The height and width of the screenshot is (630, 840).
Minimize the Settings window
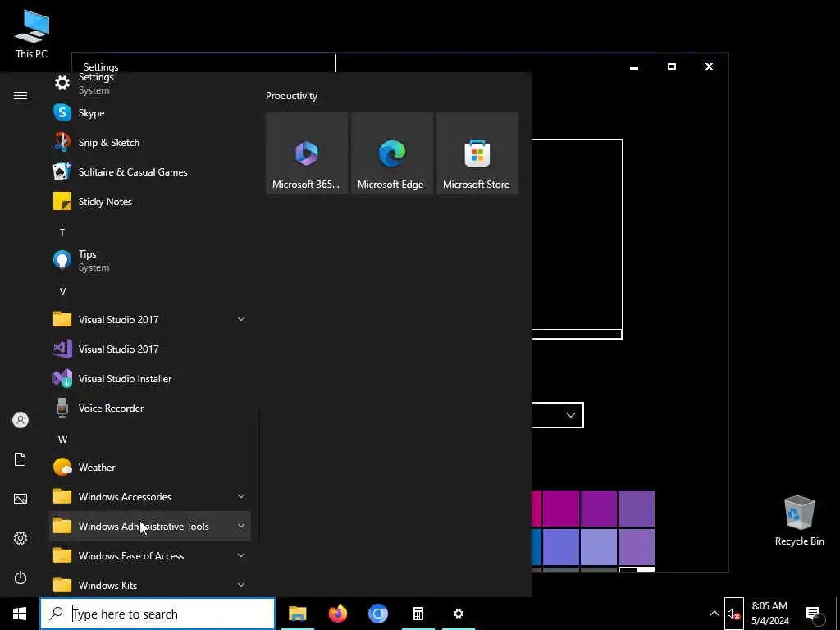pyautogui.click(x=634, y=67)
